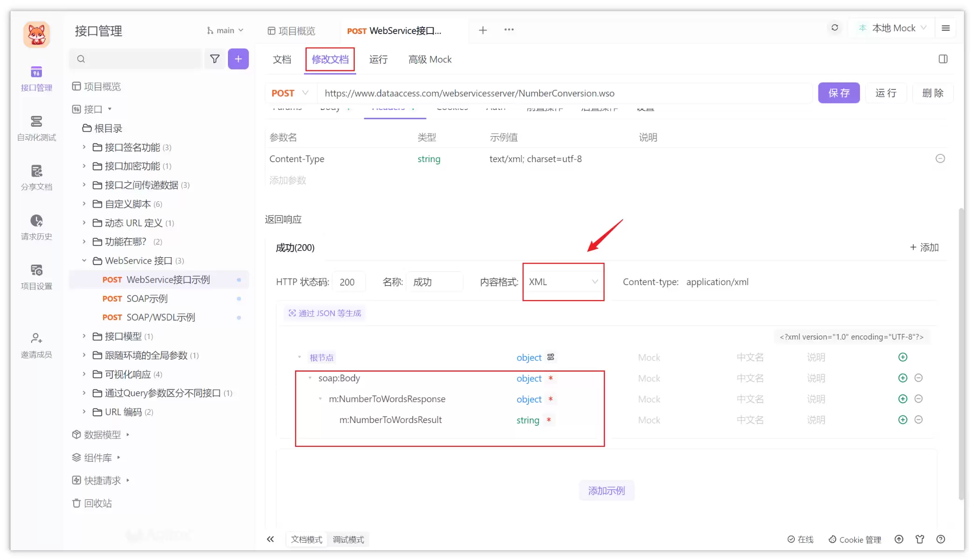Screen dimensions: 977x560
Task: Add sibling node after soap:Body
Action: click(903, 378)
